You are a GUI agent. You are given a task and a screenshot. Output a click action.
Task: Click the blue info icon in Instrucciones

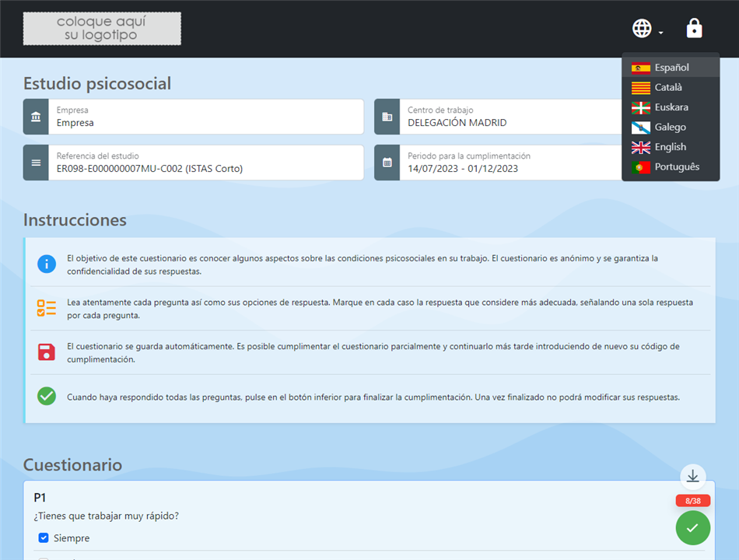coord(47,264)
